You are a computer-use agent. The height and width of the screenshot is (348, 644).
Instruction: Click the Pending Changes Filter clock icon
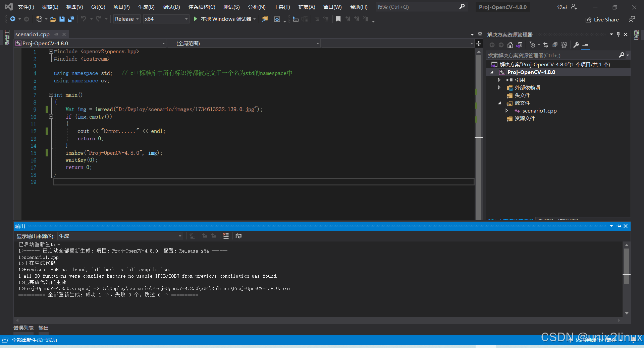click(532, 45)
